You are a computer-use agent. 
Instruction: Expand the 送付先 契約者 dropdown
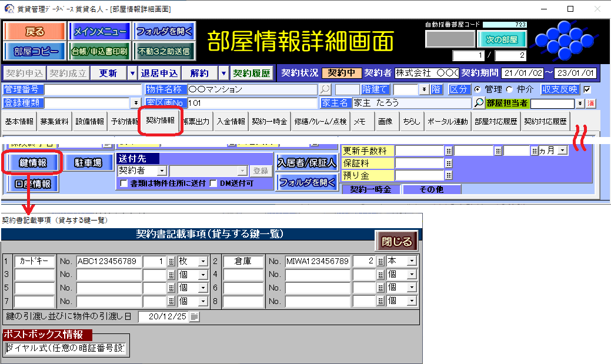pyautogui.click(x=162, y=171)
